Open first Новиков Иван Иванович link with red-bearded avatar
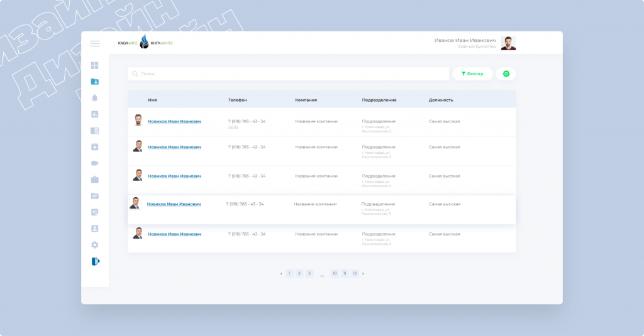 click(174, 121)
